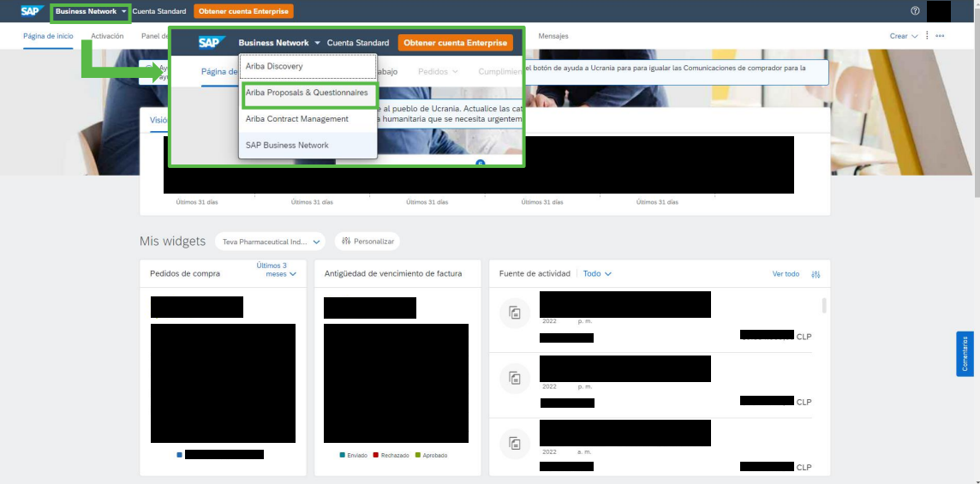Screen dimensions: 980x484
Task: Expand the Crear dropdown
Action: [904, 36]
